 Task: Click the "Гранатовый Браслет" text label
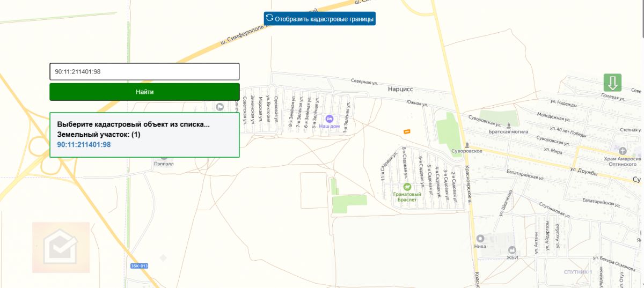tap(407, 197)
